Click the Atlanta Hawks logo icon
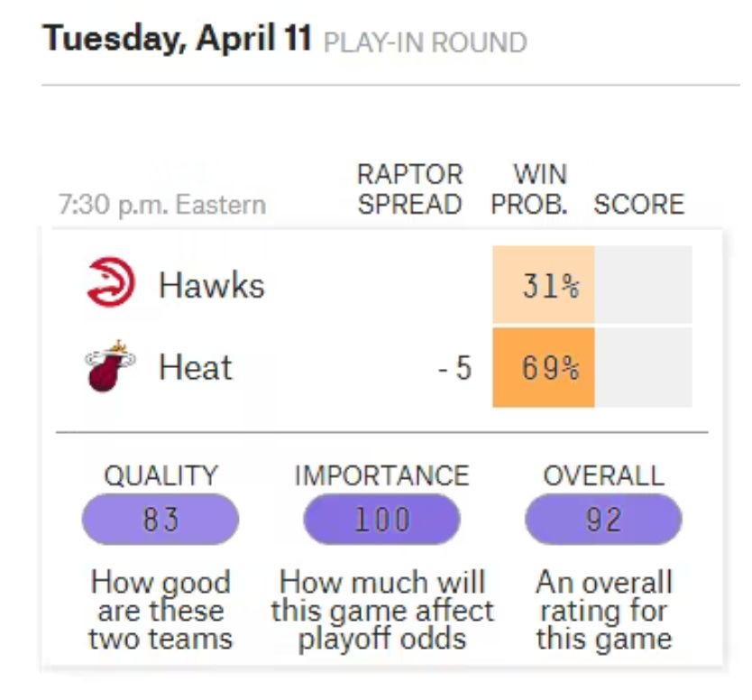 tap(111, 282)
